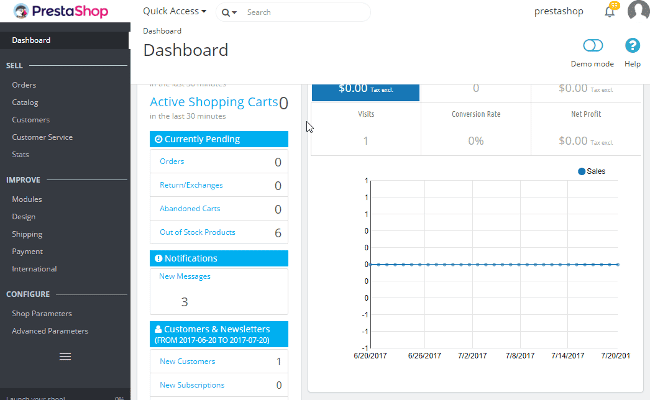Click the PrestaShop logo
Screen dimensions: 650x400
pos(62,13)
